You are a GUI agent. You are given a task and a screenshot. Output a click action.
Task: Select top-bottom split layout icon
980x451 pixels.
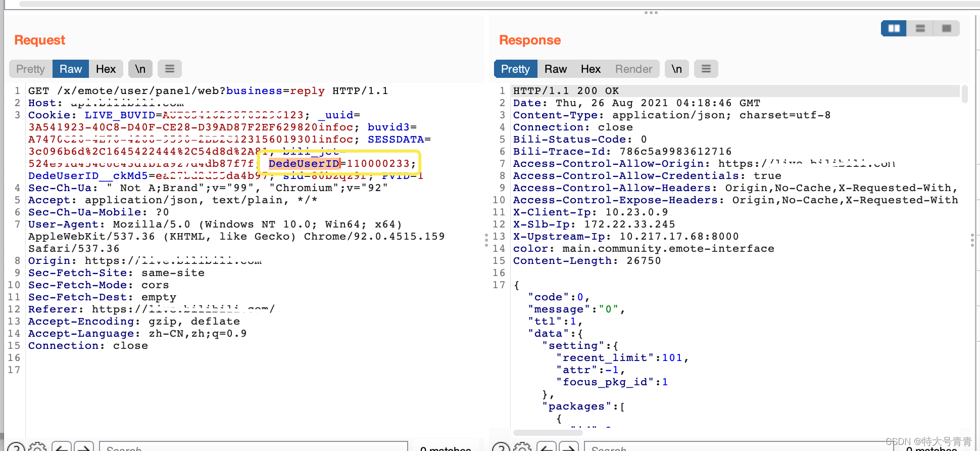click(x=920, y=28)
